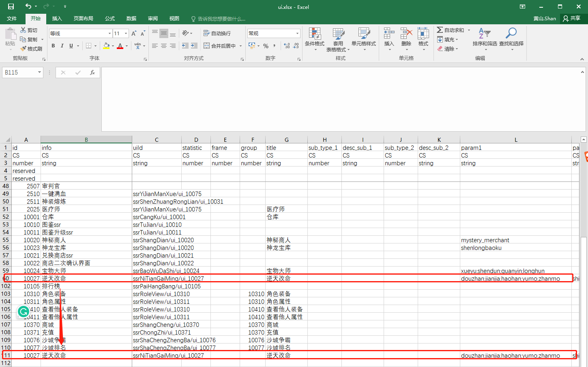This screenshot has width=588, height=367.
Task: Open the font name dropdown (等线)
Action: 109,33
